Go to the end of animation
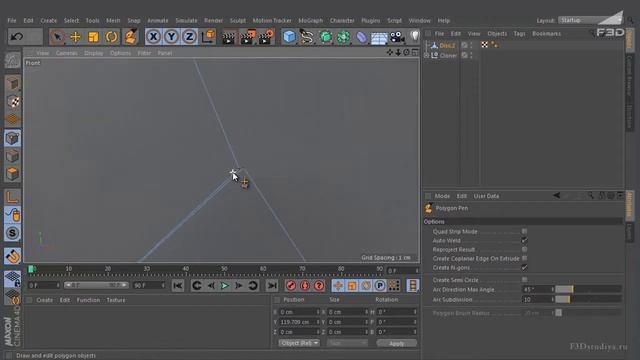 point(272,285)
